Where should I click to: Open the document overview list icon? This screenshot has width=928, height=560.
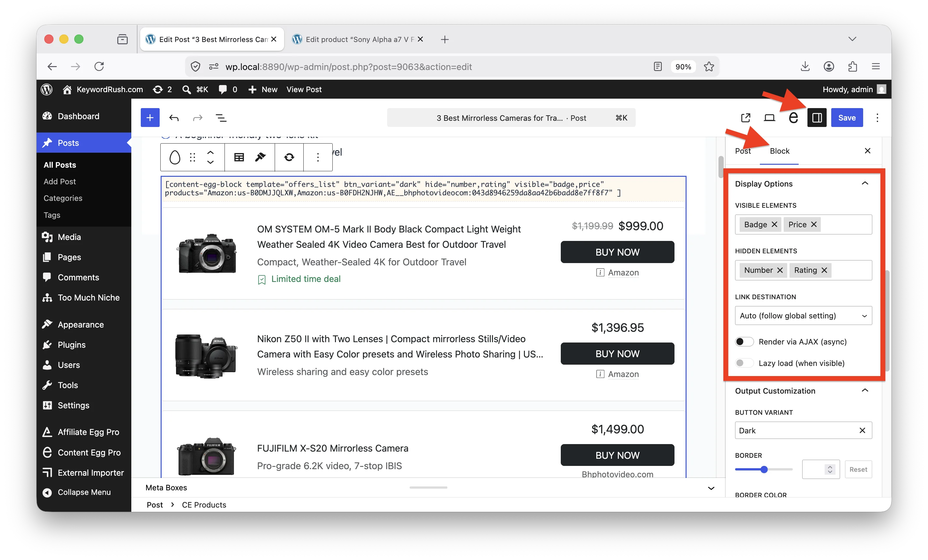(x=221, y=118)
